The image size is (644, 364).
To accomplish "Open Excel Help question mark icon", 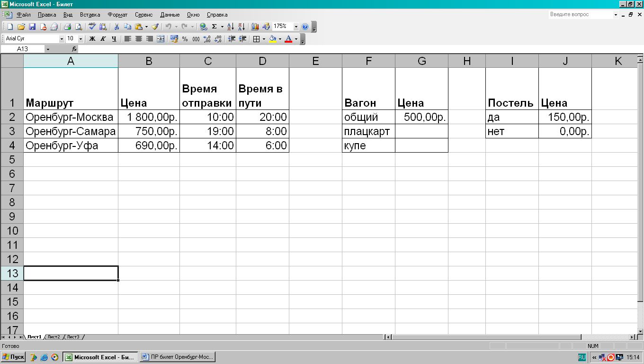I will point(305,27).
